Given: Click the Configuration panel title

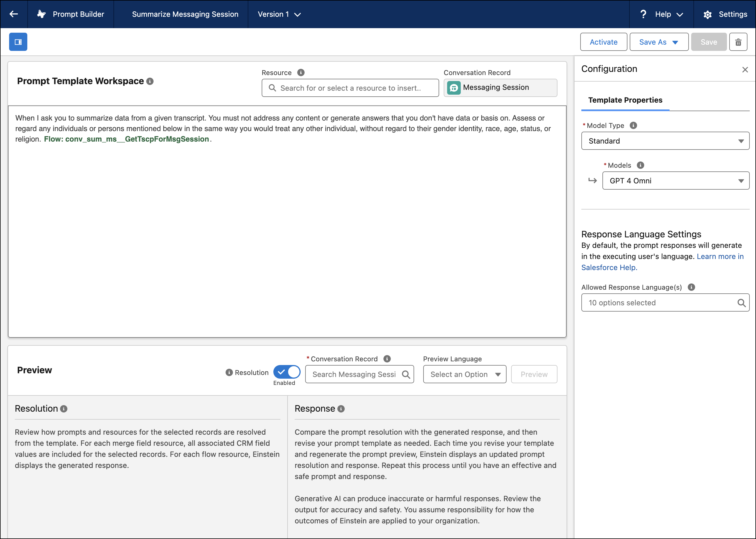Looking at the screenshot, I should click(x=609, y=69).
